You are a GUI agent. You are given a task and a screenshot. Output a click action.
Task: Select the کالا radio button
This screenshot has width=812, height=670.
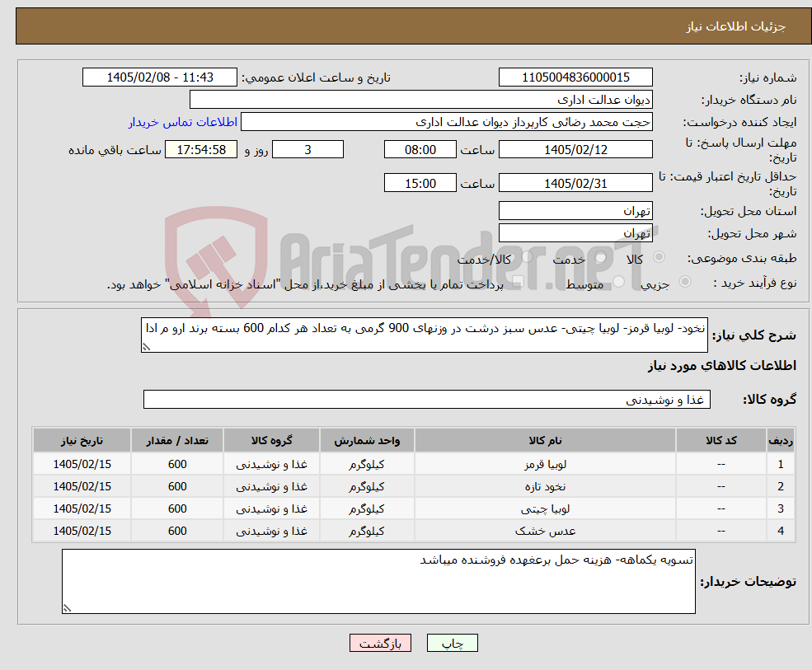click(659, 257)
